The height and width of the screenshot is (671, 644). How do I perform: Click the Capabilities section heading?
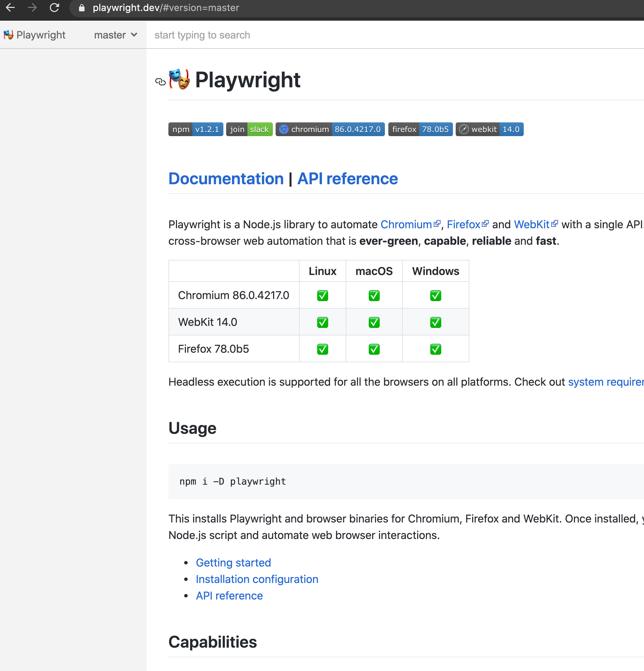(x=213, y=642)
